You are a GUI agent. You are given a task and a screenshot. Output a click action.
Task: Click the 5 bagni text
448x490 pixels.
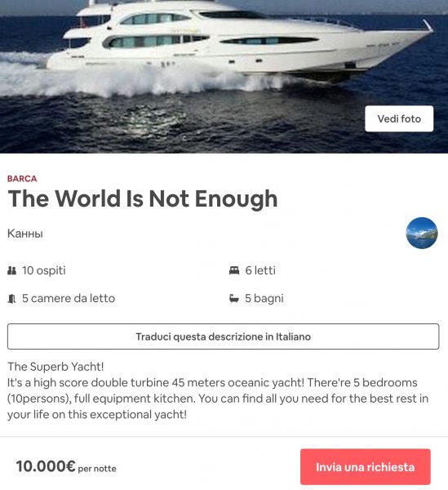[x=264, y=298]
